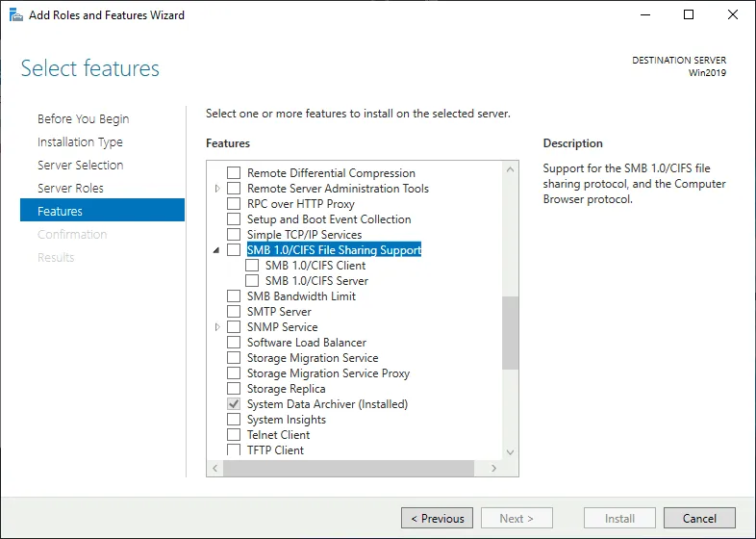Open the Installation Type page
756x539 pixels.
[x=80, y=142]
